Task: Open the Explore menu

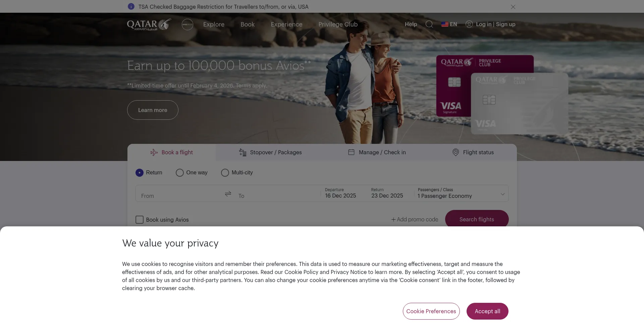Action: point(213,24)
